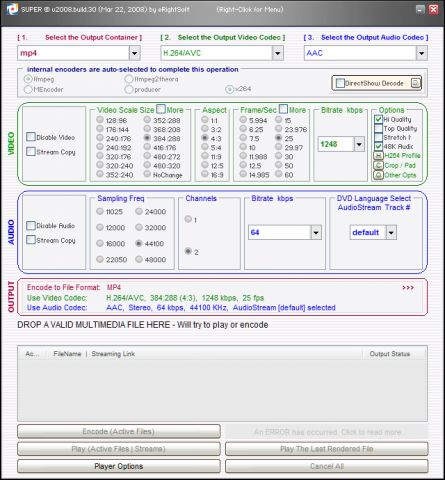Viewport: 445px width, 480px height.
Task: Select frame rate 12.5
Action: (243, 165)
